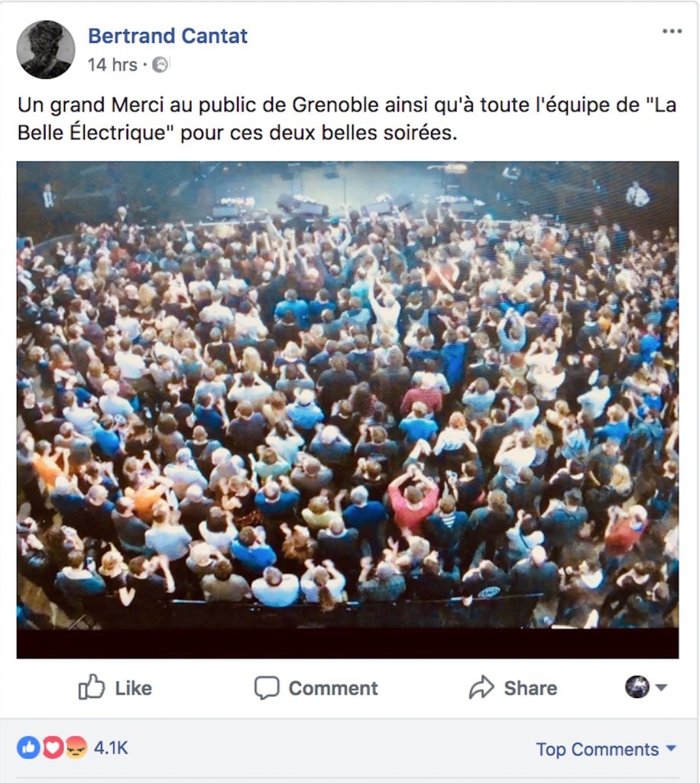Open the 14 hrs timestamp link
The height and width of the screenshot is (783, 700).
[112, 65]
